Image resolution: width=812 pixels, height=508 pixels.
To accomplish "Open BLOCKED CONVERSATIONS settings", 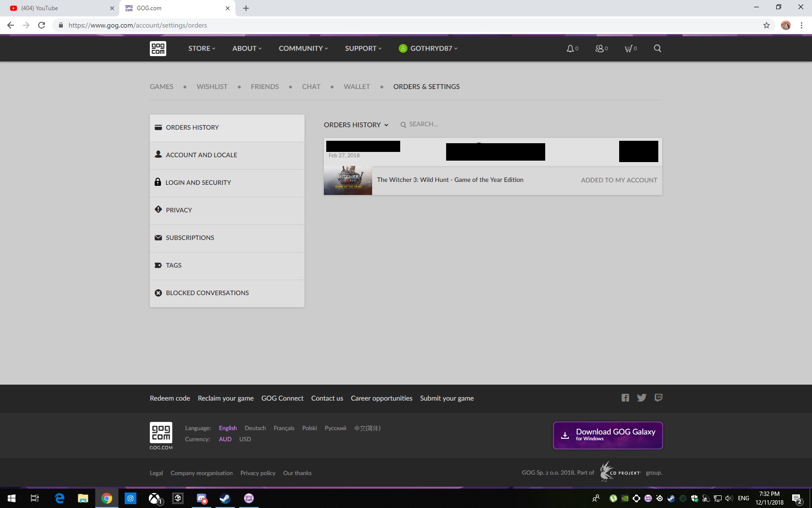I will click(227, 293).
